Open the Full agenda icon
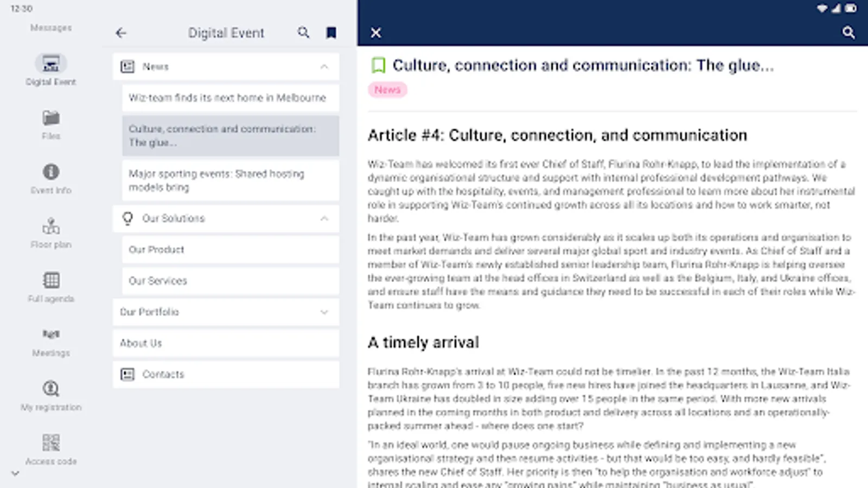 point(51,281)
